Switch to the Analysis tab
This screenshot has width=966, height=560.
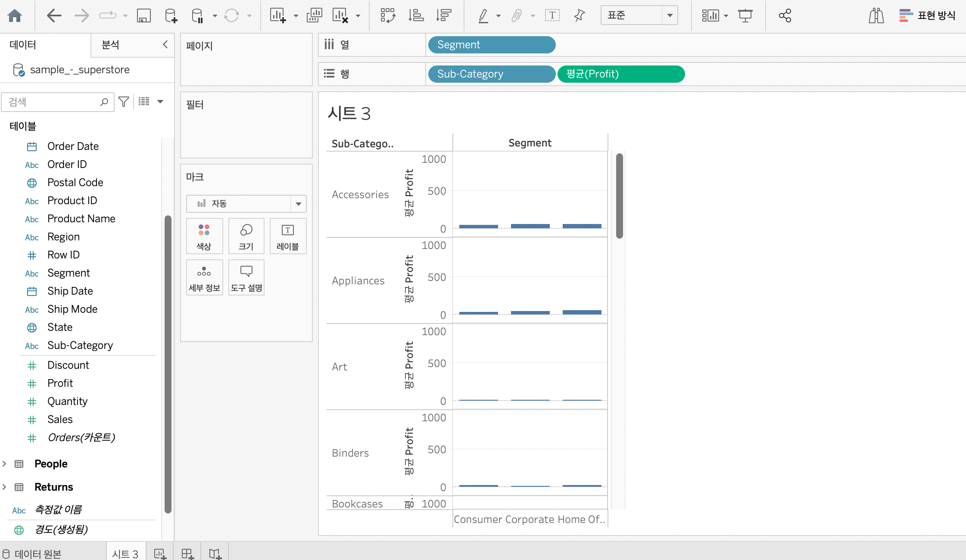(111, 45)
